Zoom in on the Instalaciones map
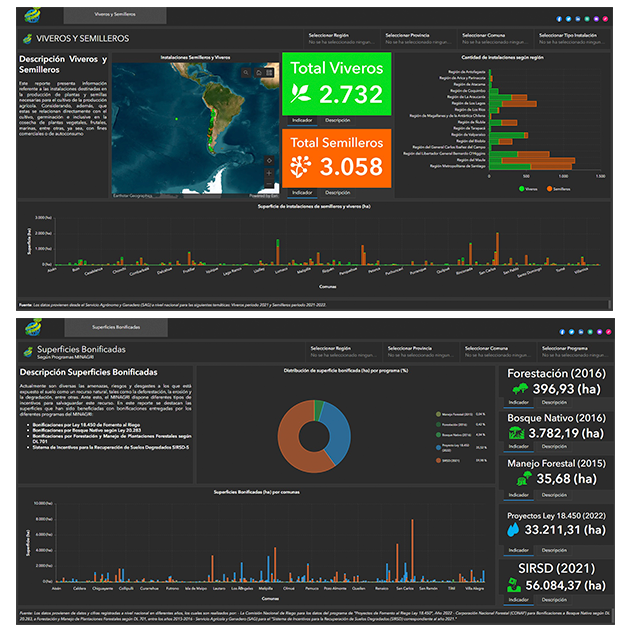Viewport: 630px width, 630px height. (267, 172)
